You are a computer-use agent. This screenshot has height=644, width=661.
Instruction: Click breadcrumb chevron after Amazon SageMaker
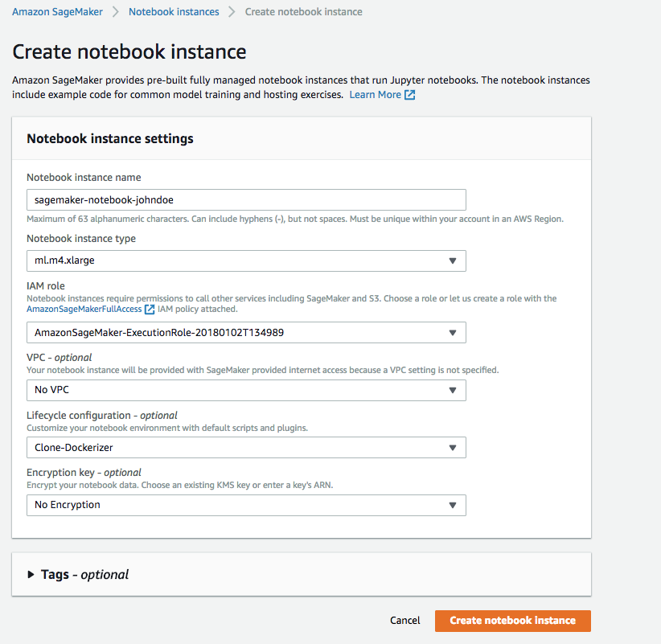[x=116, y=12]
